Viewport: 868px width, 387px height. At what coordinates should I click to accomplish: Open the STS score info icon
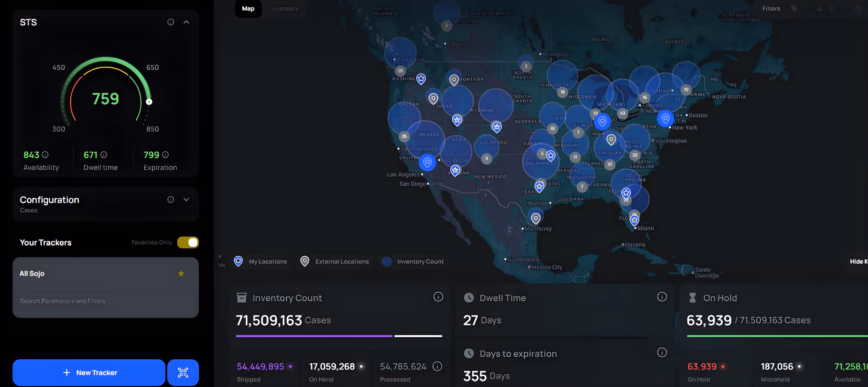pos(171,22)
